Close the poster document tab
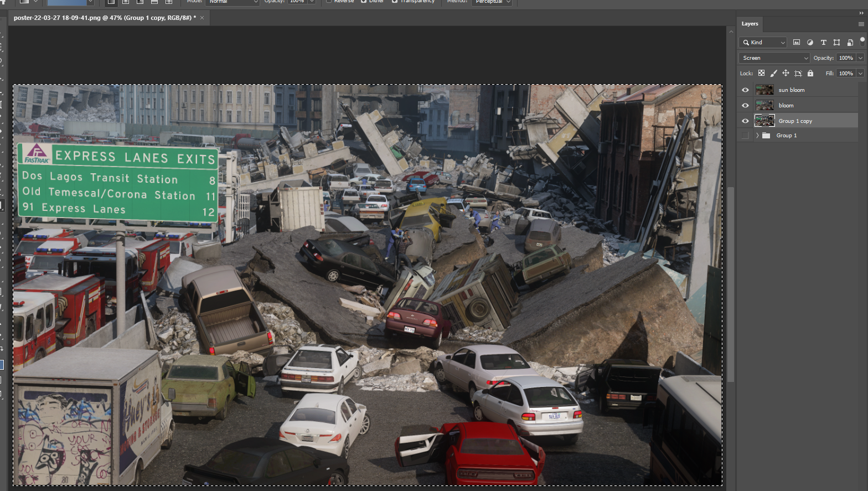Screen dimensions: 868x491 coord(202,18)
